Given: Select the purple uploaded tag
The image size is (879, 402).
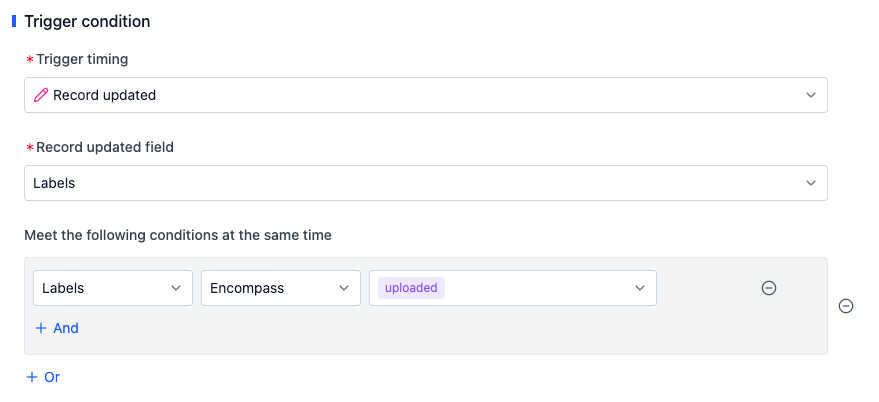Looking at the screenshot, I should tap(411, 288).
